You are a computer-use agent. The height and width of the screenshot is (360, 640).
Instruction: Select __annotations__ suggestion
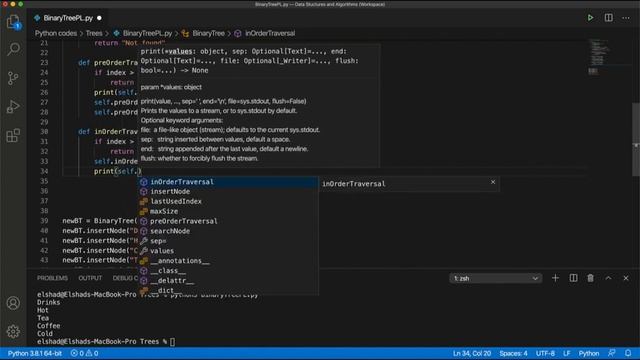[x=229, y=261]
